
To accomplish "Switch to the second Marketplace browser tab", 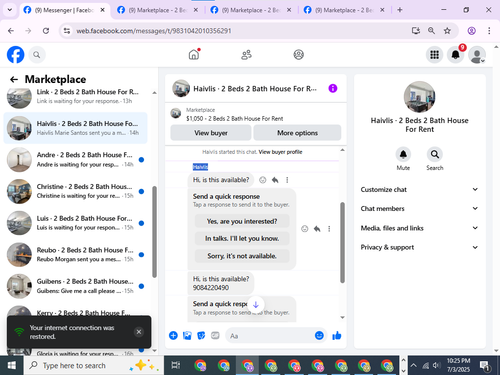I will point(251,10).
